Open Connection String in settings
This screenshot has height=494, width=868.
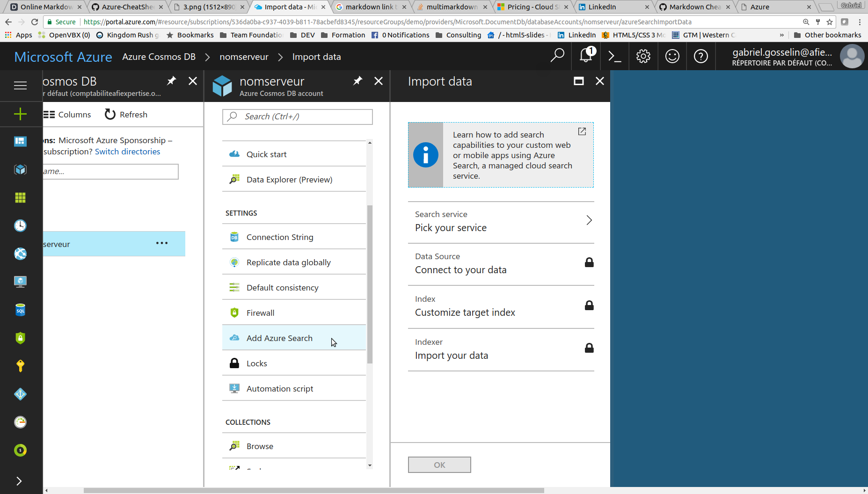click(x=280, y=237)
